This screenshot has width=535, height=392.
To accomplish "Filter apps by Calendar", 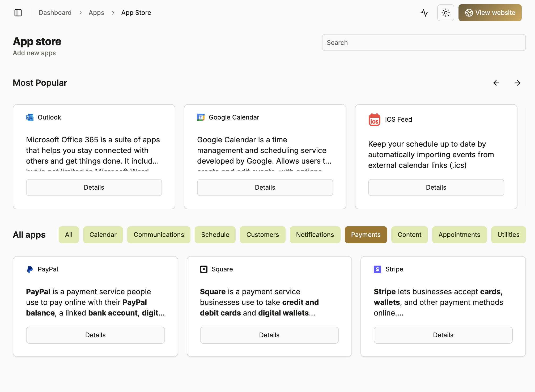I will 103,235.
